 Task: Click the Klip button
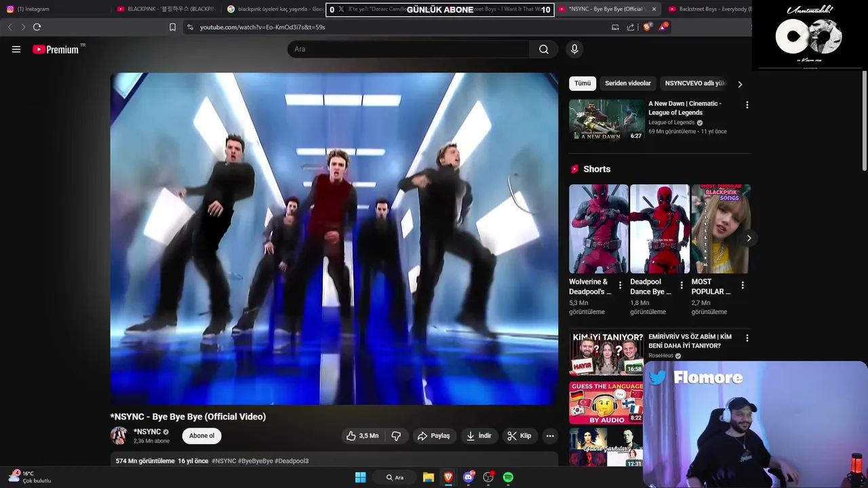pos(519,436)
